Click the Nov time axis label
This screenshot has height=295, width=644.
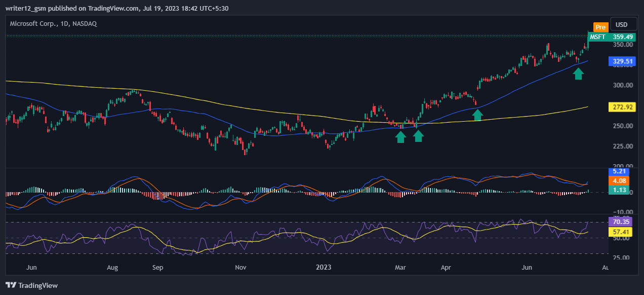point(240,267)
